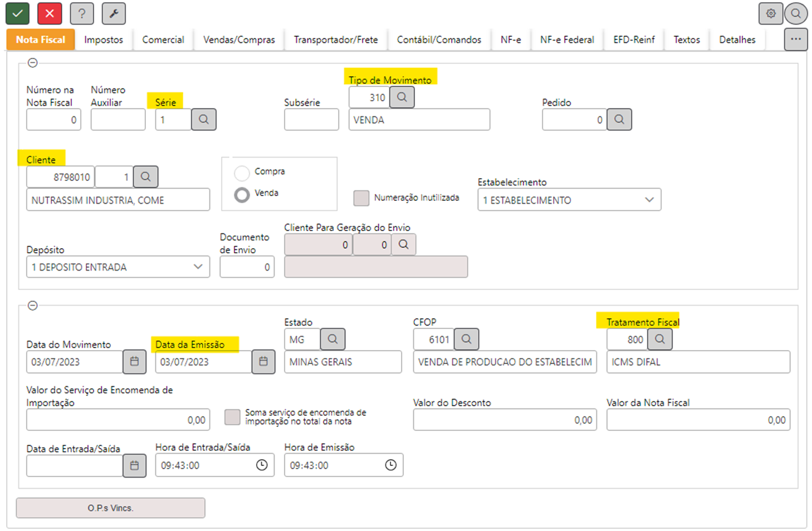This screenshot has width=812, height=531.
Task: Check the Numeração Inutilizada checkbox
Action: tap(361, 198)
